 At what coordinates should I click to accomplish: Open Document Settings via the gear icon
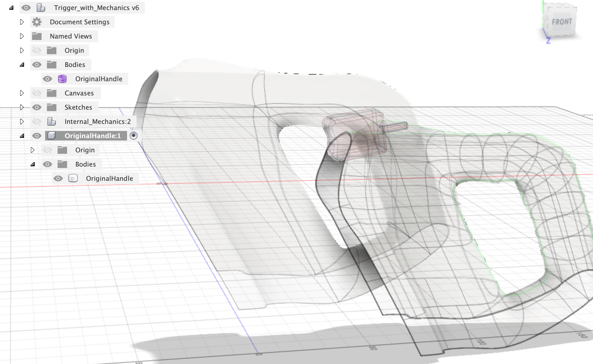tap(37, 22)
